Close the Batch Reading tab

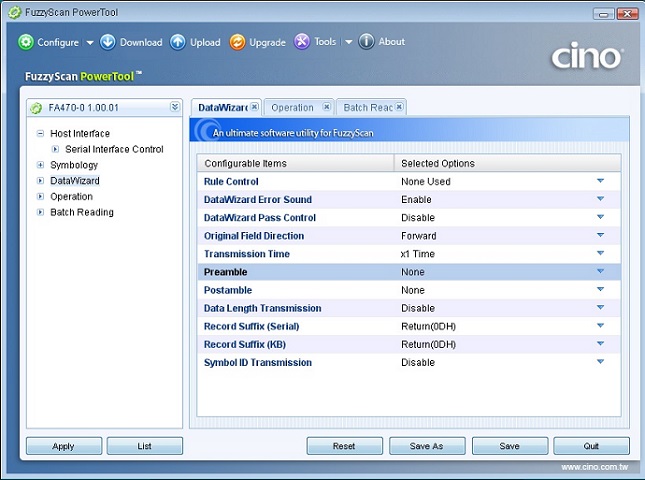tap(399, 107)
